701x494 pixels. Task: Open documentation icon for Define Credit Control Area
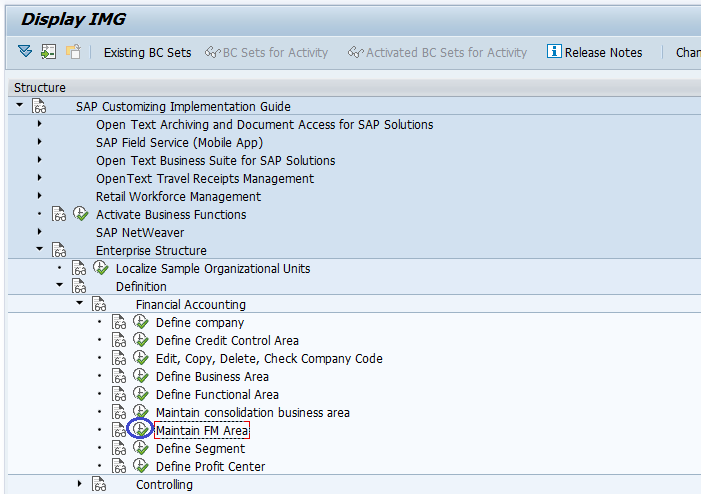tap(119, 340)
